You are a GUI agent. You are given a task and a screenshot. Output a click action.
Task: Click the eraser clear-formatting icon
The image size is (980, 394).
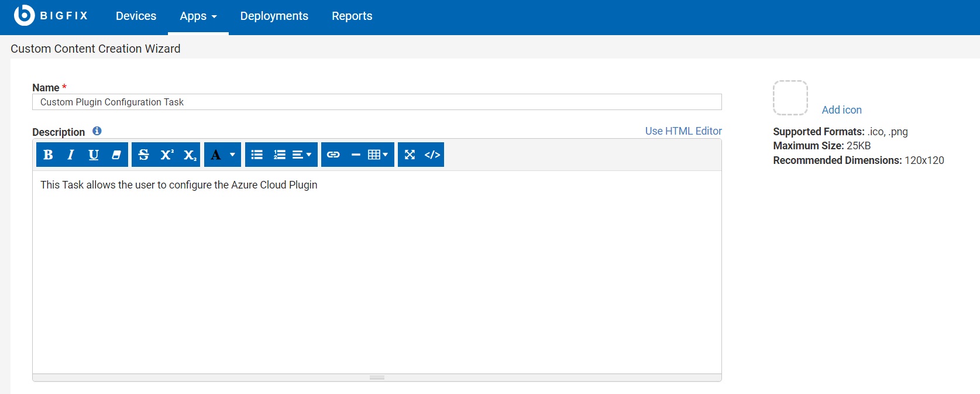pos(116,155)
